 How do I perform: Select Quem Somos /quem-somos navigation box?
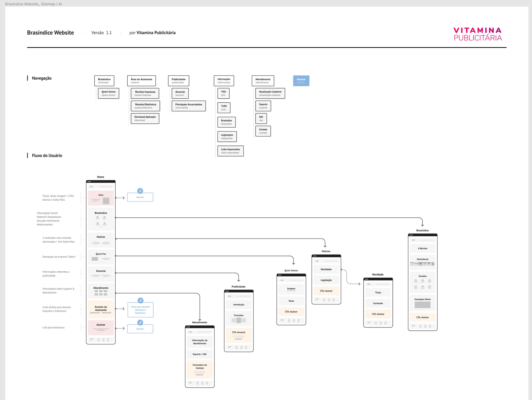click(108, 93)
